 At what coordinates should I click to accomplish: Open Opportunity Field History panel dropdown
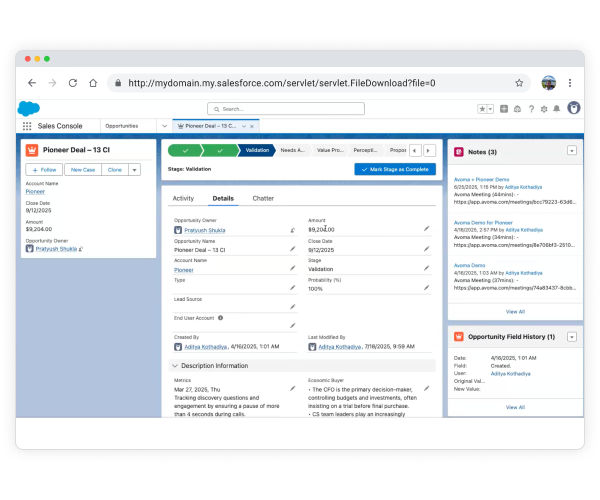[572, 337]
